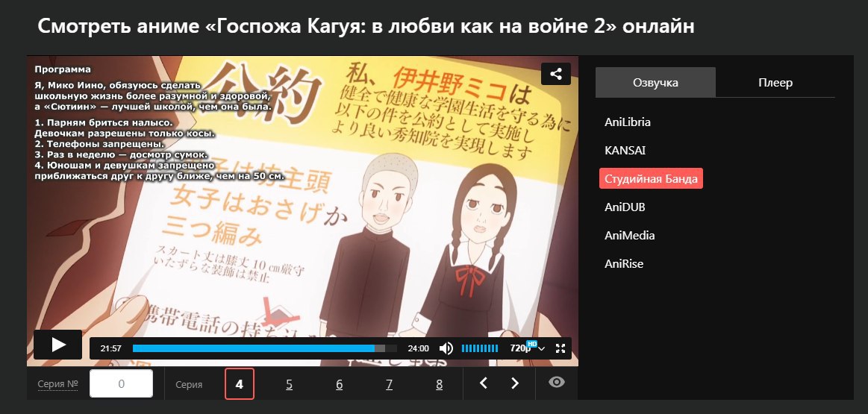Toggle the watched eye icon
868x414 pixels.
click(x=556, y=382)
